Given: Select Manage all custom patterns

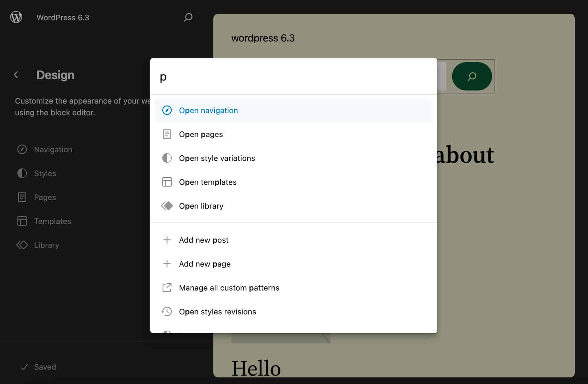Looking at the screenshot, I should coord(229,288).
